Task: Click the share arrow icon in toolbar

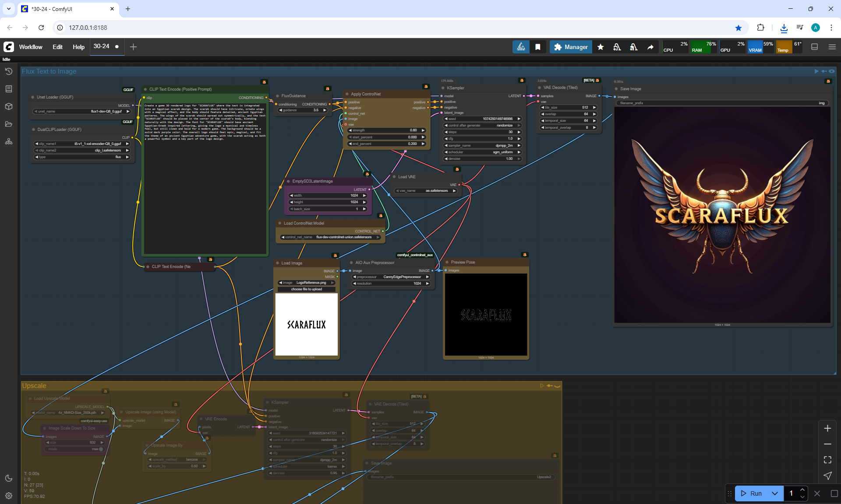Action: 650,47
